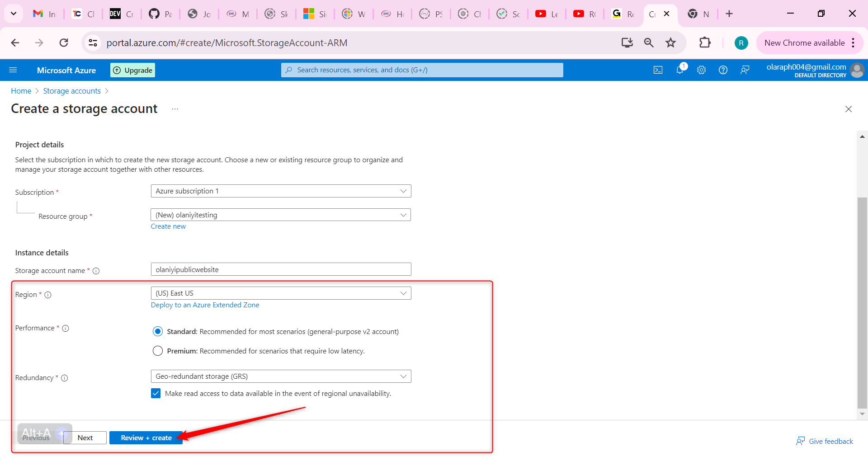Viewport: 868px width, 461px height.
Task: Bookmark this page with the star
Action: pyautogui.click(x=670, y=43)
